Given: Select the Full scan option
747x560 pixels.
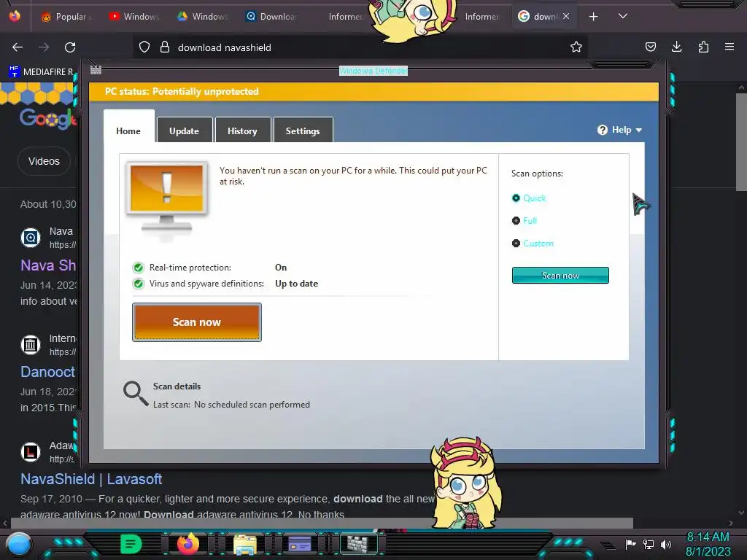Looking at the screenshot, I should (524, 220).
